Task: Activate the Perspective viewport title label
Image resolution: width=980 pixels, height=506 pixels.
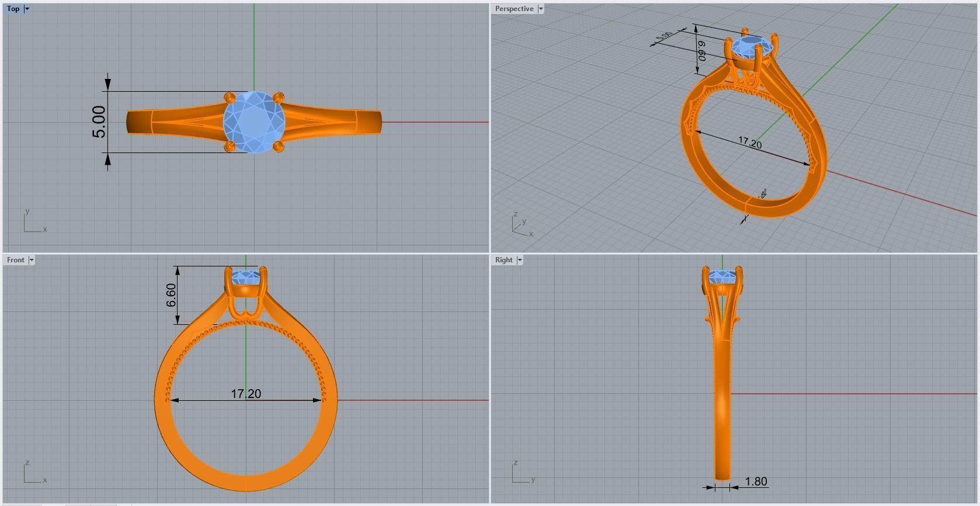Action: tap(515, 9)
